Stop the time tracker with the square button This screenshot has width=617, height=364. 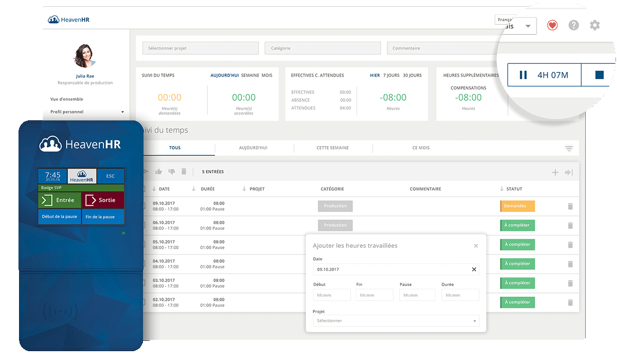[600, 75]
